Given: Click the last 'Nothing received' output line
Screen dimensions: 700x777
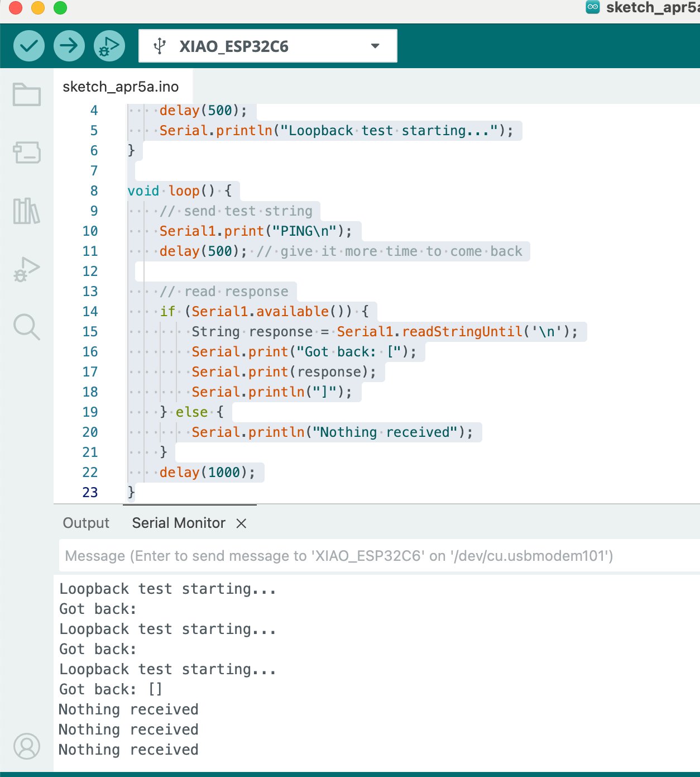Looking at the screenshot, I should point(128,750).
